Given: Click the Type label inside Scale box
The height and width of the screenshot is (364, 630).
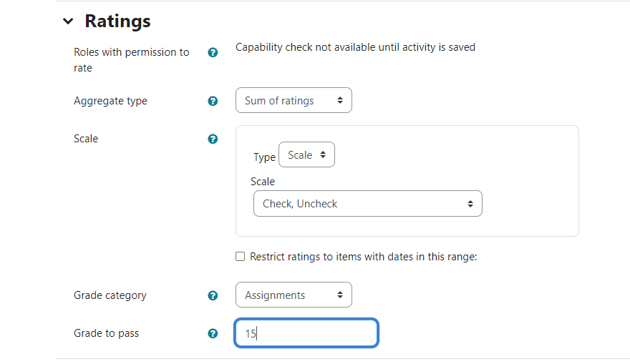Looking at the screenshot, I should (x=264, y=157).
